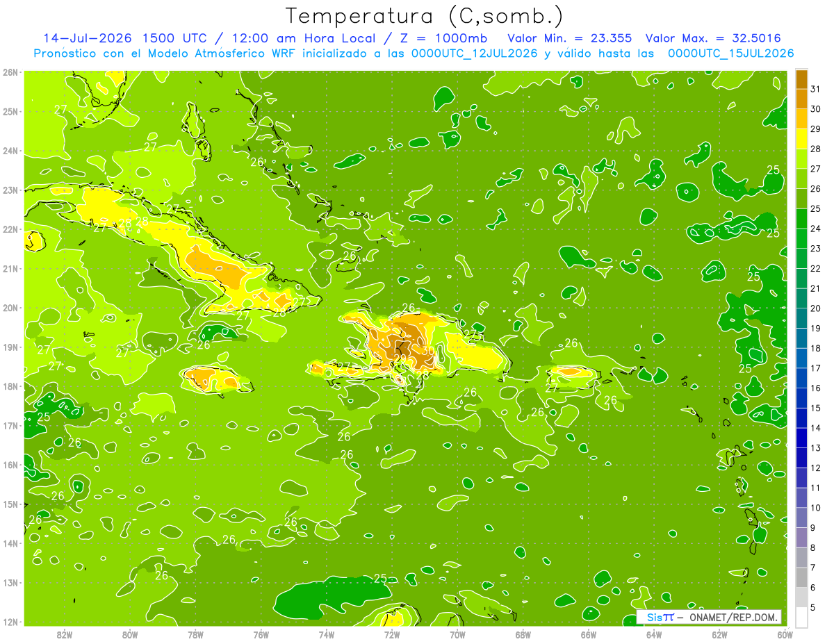
Task: Click the 70W longitude axis label
Action: pos(457,634)
